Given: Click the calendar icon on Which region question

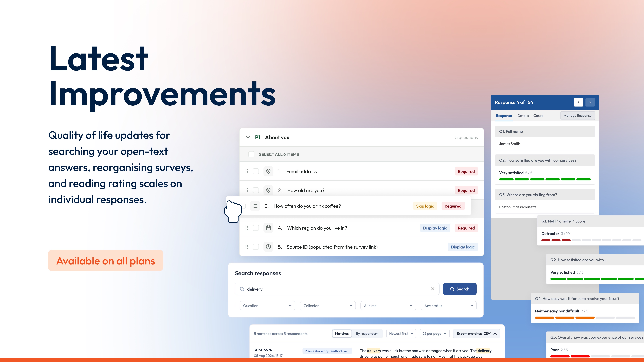Looking at the screenshot, I should point(268,228).
